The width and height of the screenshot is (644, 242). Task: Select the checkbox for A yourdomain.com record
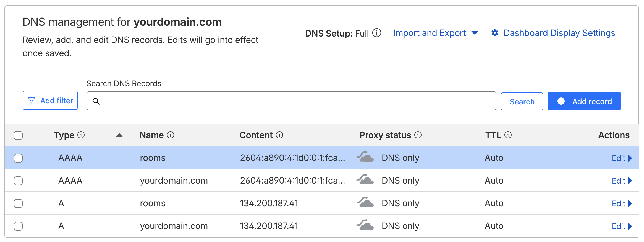click(x=18, y=226)
